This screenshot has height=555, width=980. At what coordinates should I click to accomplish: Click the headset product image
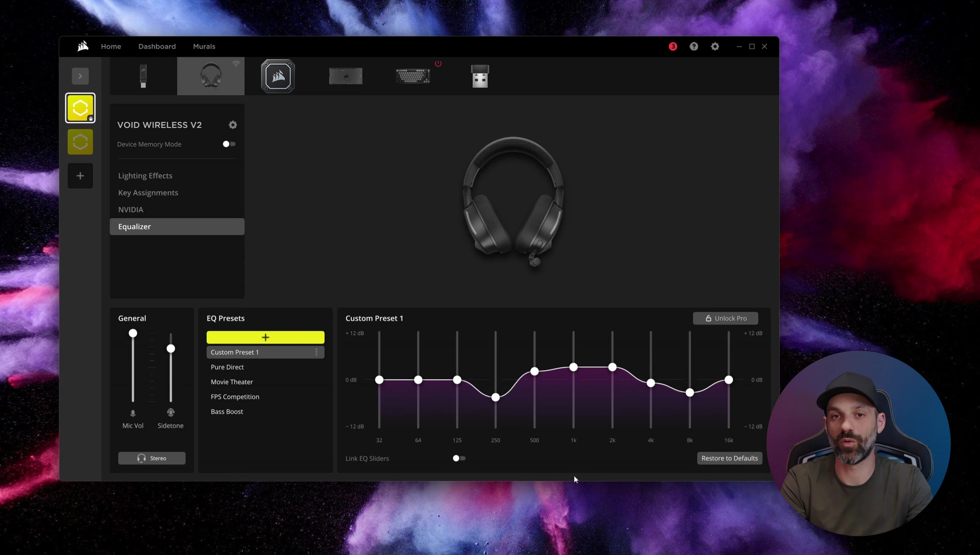click(513, 201)
